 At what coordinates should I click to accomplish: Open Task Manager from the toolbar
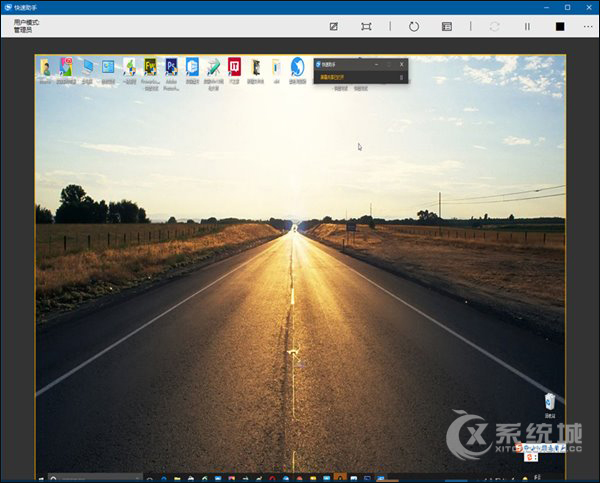447,26
